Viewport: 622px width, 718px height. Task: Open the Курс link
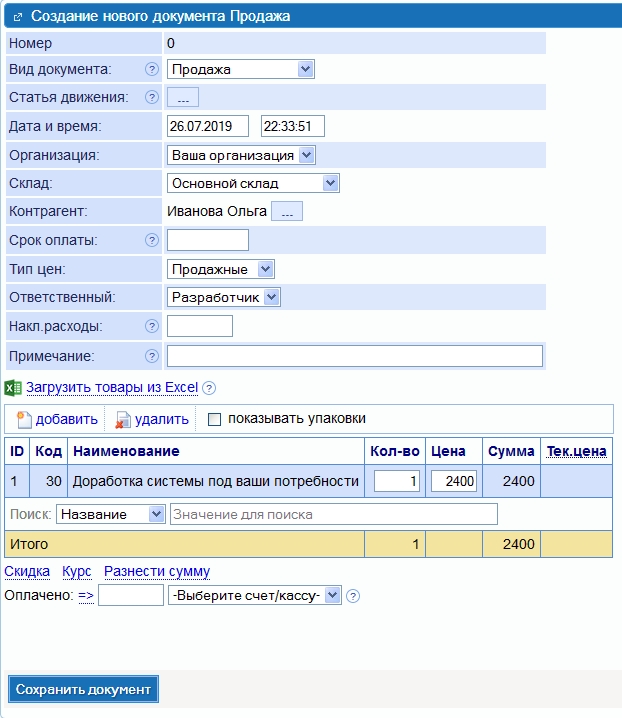click(x=76, y=571)
